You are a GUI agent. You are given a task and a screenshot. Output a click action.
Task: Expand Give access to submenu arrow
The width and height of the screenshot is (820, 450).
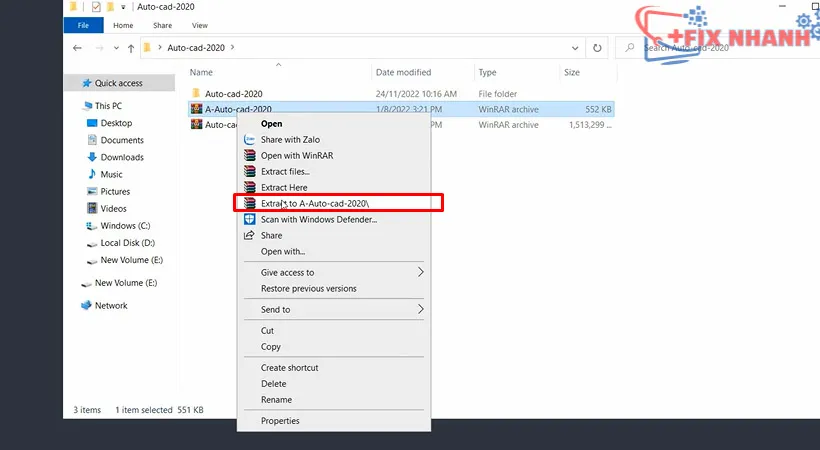tap(420, 272)
